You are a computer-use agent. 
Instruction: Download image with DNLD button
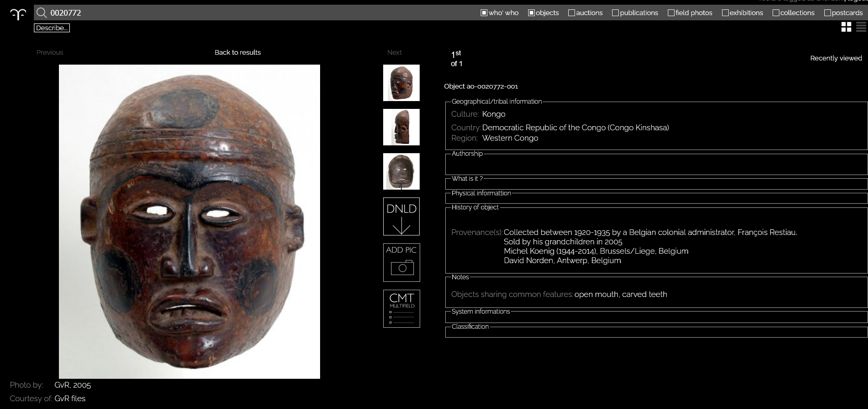pos(401,216)
